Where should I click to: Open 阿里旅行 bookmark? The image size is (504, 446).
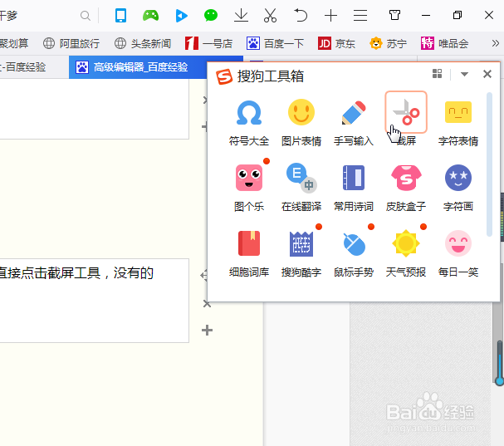[x=71, y=43]
